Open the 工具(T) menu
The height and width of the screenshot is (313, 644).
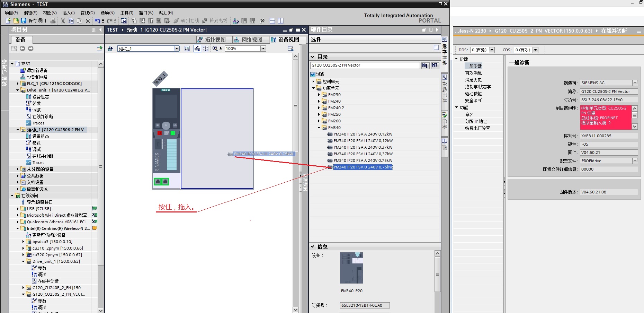pyautogui.click(x=127, y=13)
